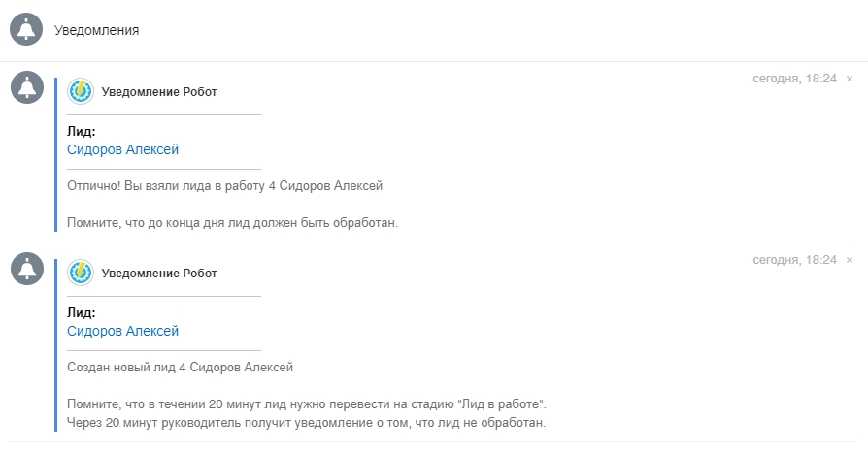Viewport: 868px width, 451px height.
Task: Open sender Уведомление Робот in 'Вы взяли лида' notification
Action: coord(159,92)
